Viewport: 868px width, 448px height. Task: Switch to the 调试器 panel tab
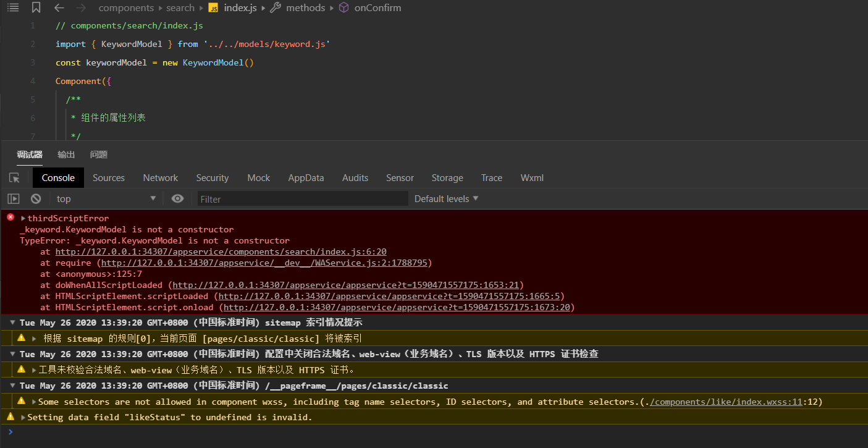(30, 154)
